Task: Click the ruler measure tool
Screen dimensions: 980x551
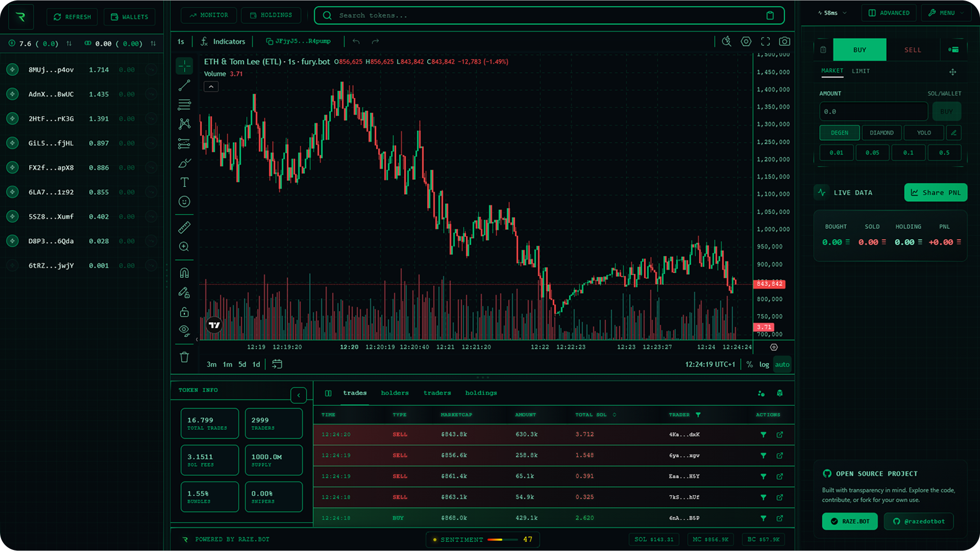Action: point(184,227)
